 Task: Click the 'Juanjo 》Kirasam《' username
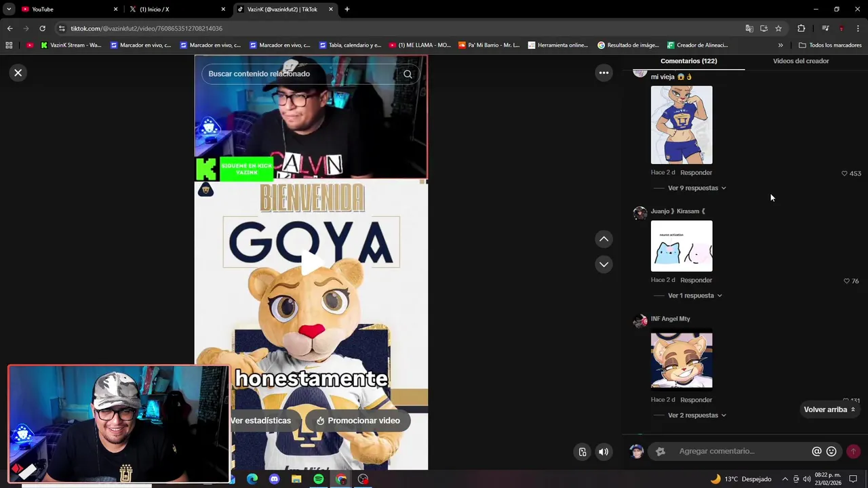(678, 211)
